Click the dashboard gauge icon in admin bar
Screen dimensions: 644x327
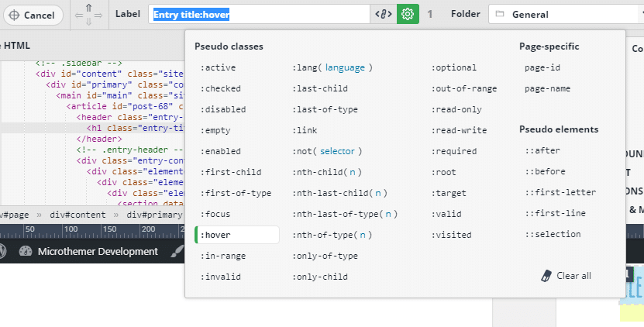click(x=26, y=251)
